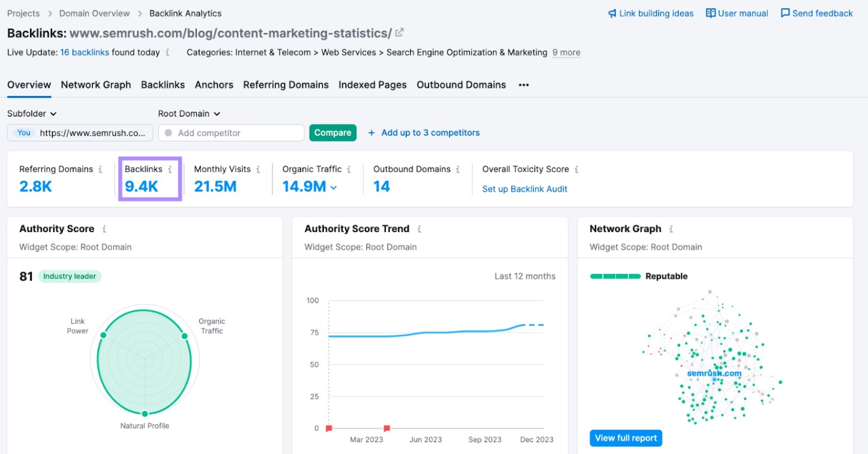The height and width of the screenshot is (454, 868).
Task: Expand the Organic Traffic 14.9M chevron
Action: [x=334, y=187]
